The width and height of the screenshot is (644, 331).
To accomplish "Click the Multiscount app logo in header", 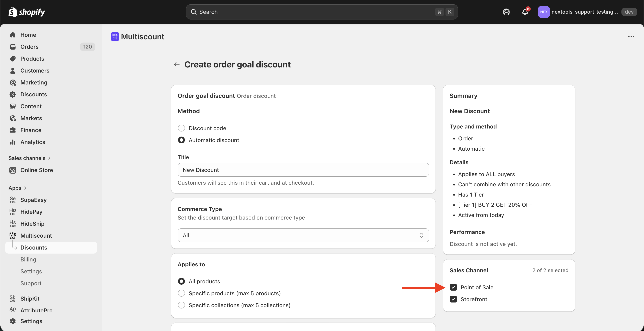I will pyautogui.click(x=115, y=36).
